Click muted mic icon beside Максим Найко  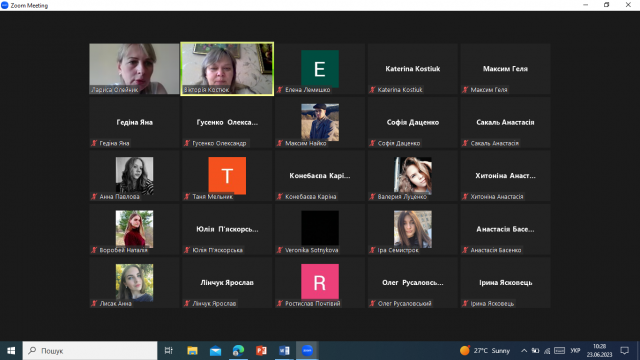[x=280, y=143]
